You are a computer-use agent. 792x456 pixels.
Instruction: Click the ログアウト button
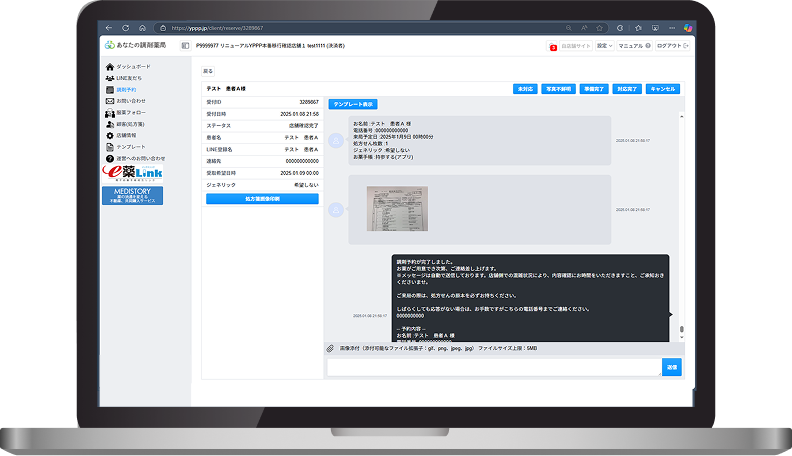pyautogui.click(x=670, y=46)
